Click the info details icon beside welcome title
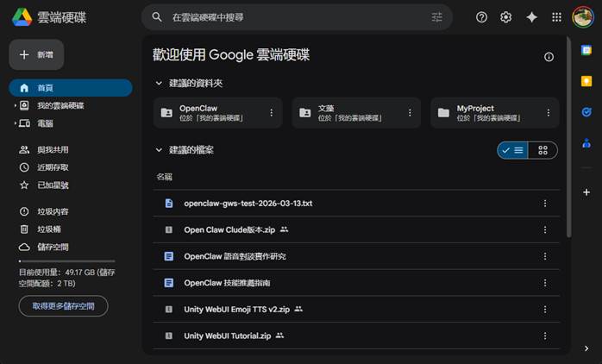The height and width of the screenshot is (364, 602). pyautogui.click(x=549, y=57)
